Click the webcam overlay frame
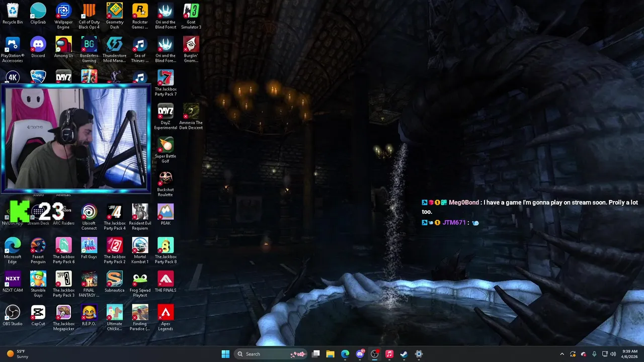 [x=75, y=139]
